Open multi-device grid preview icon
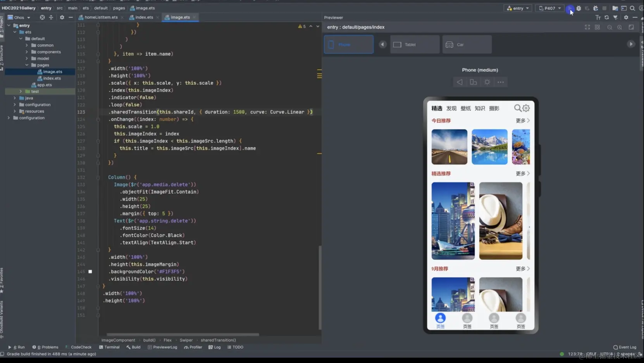This screenshot has width=644, height=363. click(x=597, y=27)
